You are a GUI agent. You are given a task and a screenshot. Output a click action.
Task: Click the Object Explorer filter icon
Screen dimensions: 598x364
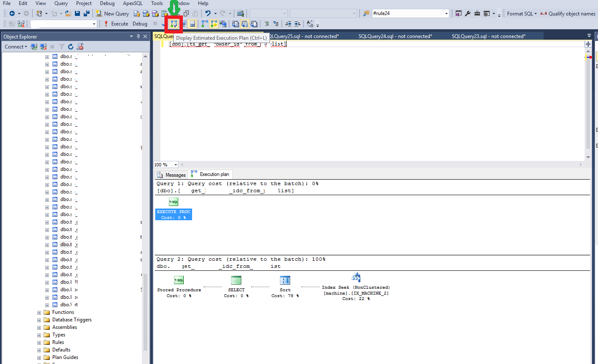(x=62, y=47)
